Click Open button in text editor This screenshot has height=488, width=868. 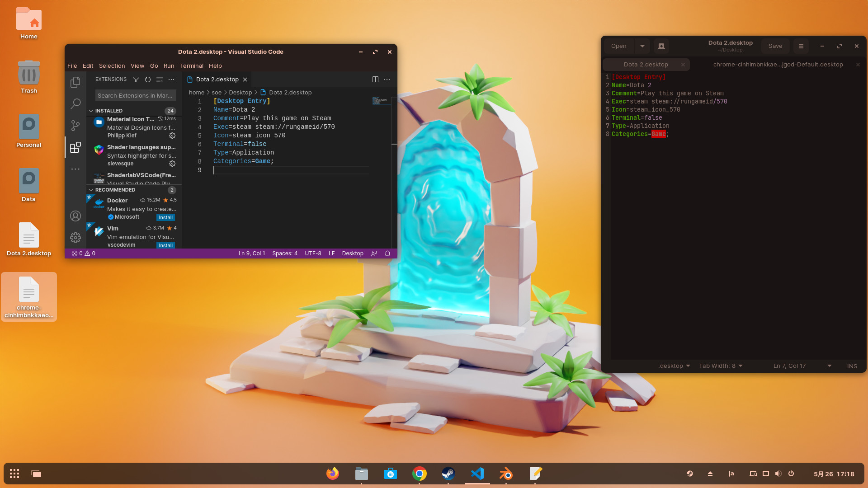[618, 46]
